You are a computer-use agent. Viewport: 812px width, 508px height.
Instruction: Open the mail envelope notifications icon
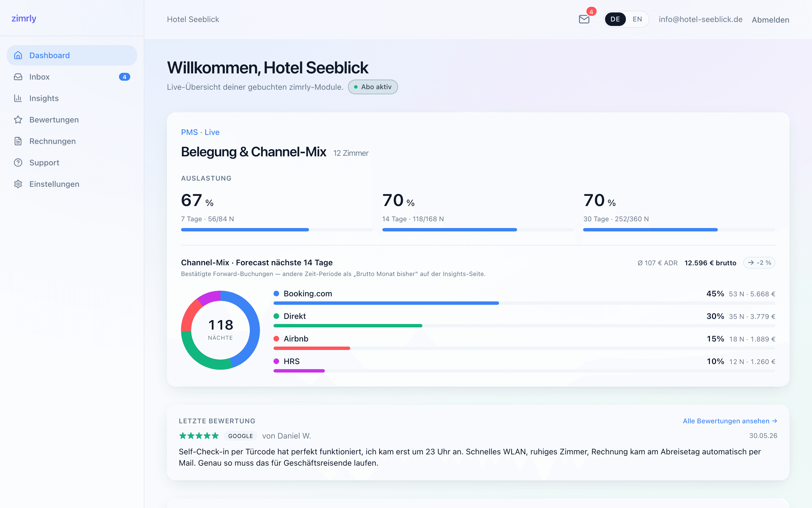click(x=584, y=19)
